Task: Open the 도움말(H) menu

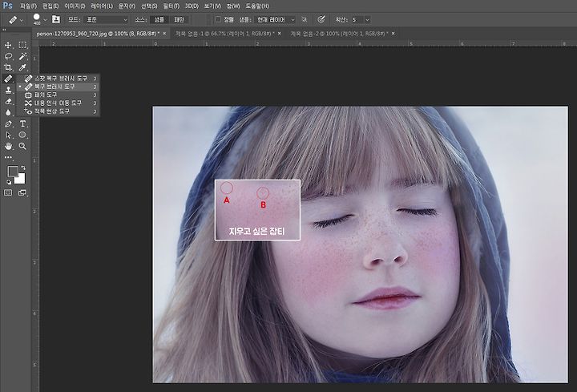Action: 257,6
